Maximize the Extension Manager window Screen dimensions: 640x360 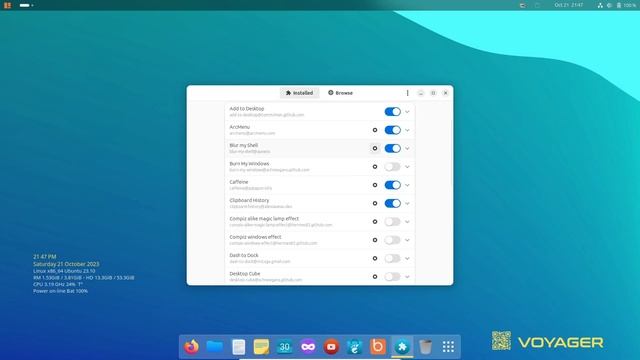click(x=433, y=93)
